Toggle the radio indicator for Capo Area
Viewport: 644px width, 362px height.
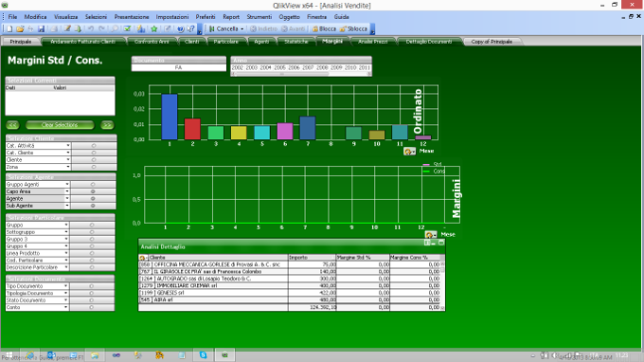click(x=93, y=191)
